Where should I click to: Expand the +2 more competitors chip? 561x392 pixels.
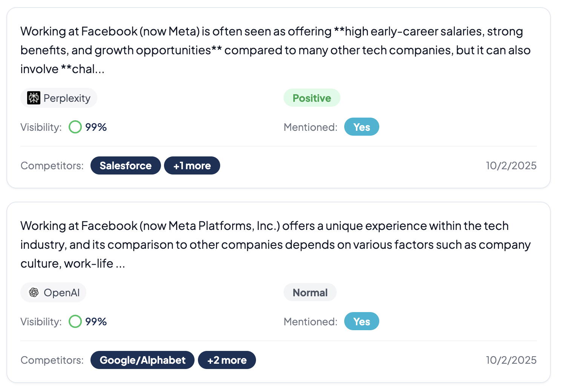[x=227, y=360]
